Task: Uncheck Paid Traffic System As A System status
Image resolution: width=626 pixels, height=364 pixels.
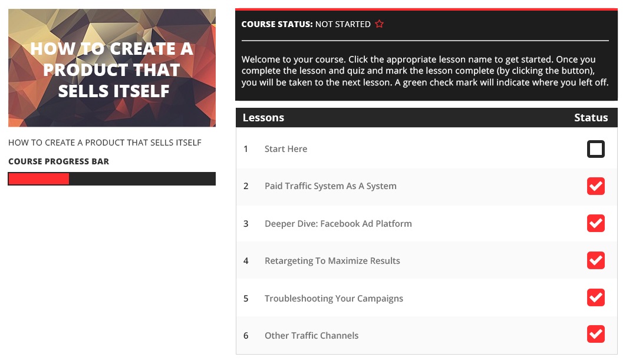Action: [595, 186]
